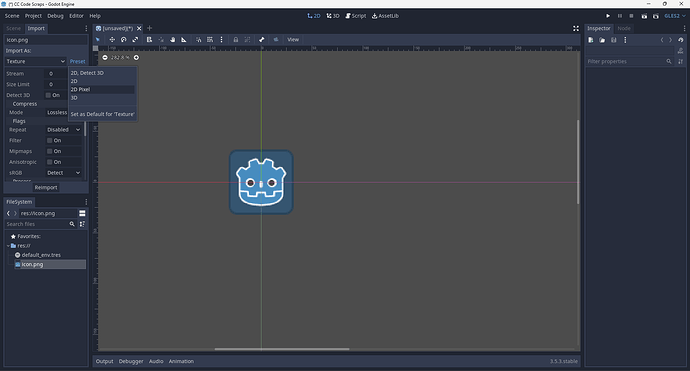Select Set as Default for 'Texture'

[102, 114]
